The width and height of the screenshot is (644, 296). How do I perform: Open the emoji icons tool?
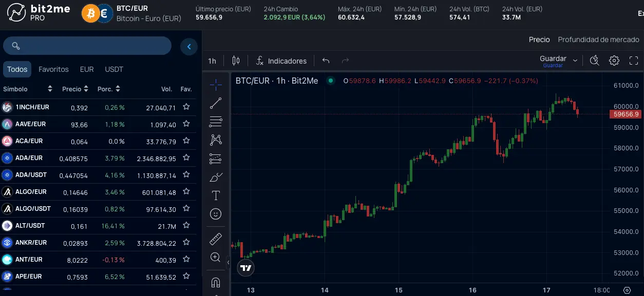[x=216, y=213]
